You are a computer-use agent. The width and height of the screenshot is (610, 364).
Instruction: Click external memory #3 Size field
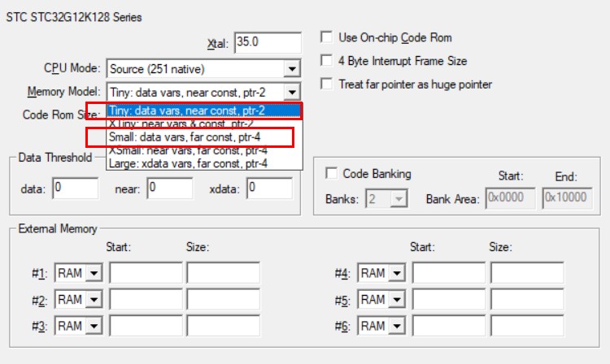point(224,326)
